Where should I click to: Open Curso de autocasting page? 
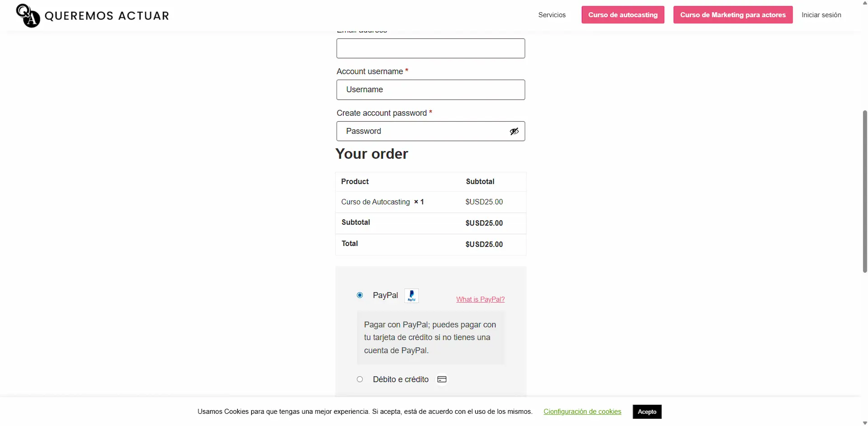[623, 15]
